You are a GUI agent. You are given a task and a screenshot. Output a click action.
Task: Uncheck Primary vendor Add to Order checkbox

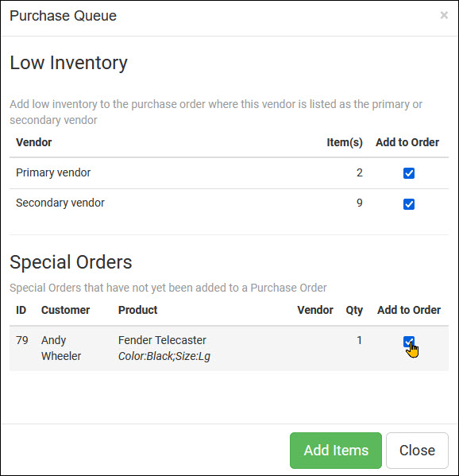[x=409, y=173]
